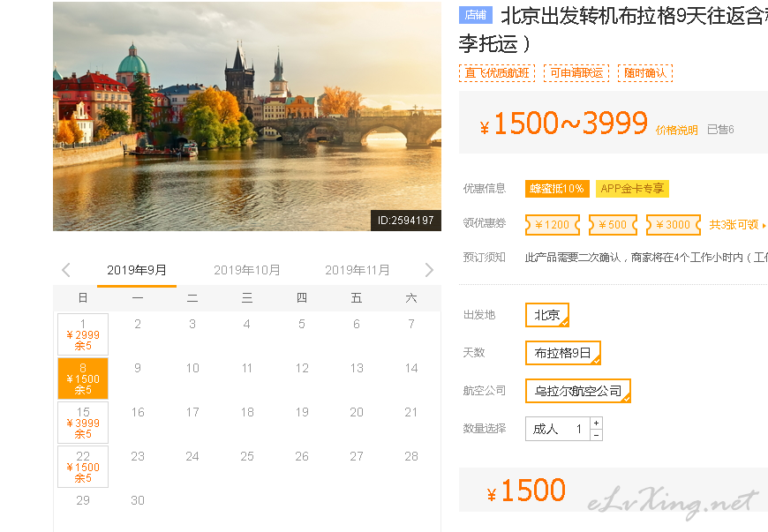This screenshot has width=768, height=532.
Task: Click the product ID:2594197 label
Action: point(405,221)
